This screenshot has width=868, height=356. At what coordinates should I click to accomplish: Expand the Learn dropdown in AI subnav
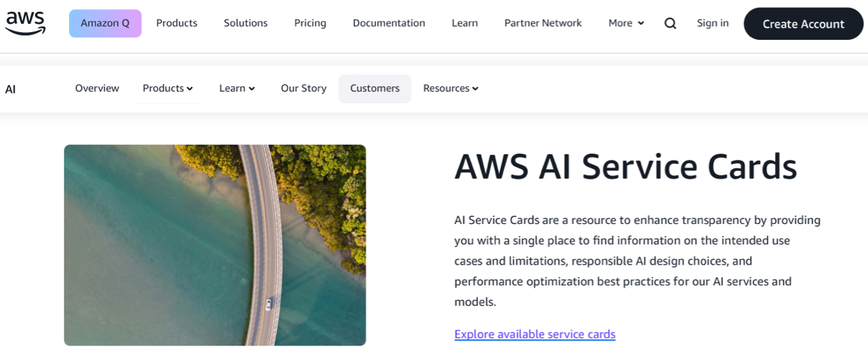click(237, 89)
